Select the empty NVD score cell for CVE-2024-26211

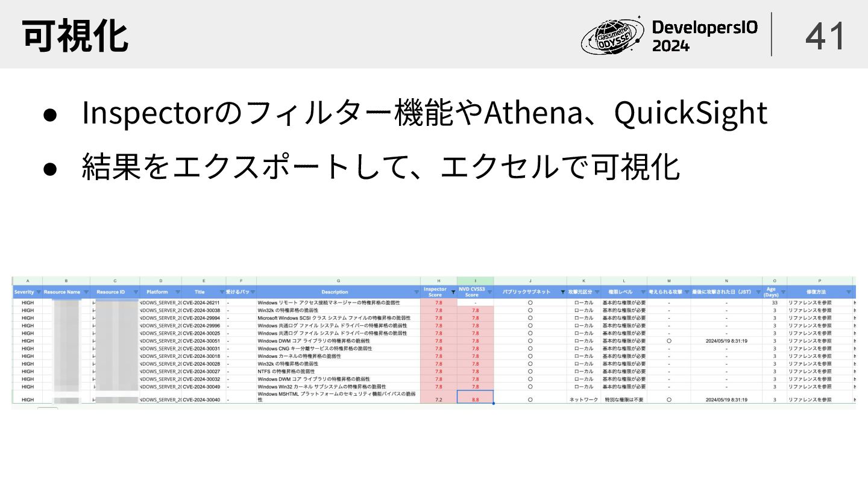coord(476,302)
